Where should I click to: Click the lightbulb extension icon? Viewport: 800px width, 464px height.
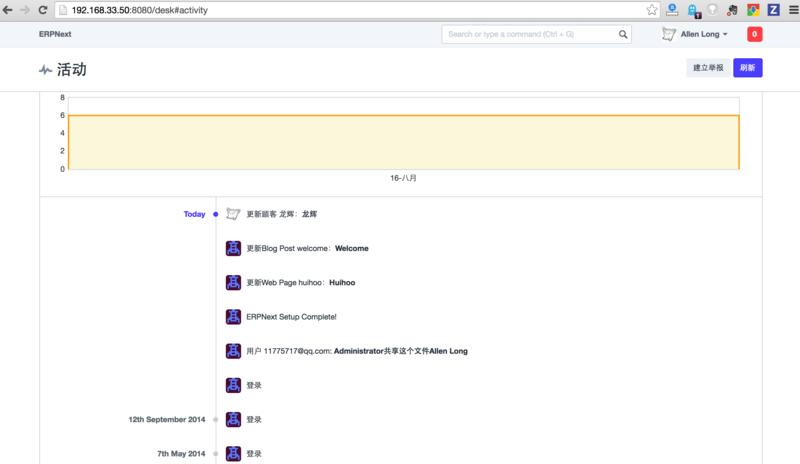[x=713, y=9]
